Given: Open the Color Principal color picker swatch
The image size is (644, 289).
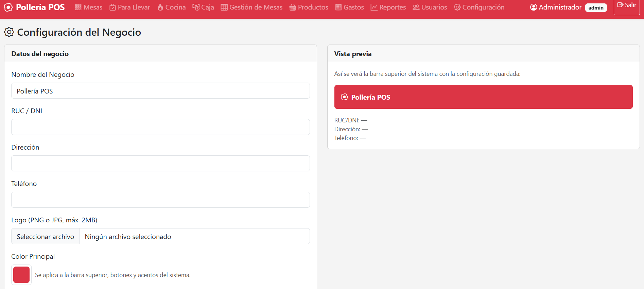Looking at the screenshot, I should 21,275.
